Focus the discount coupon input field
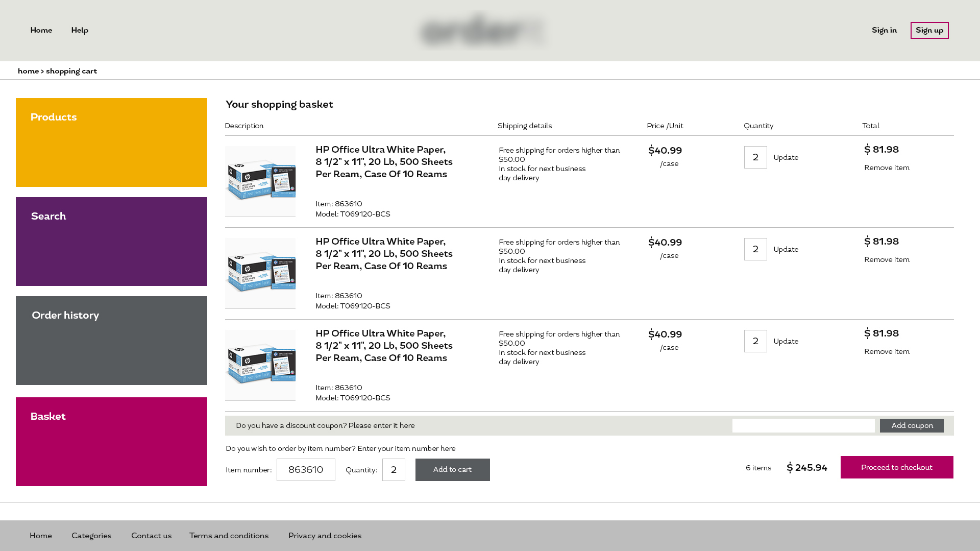Viewport: 980px width, 551px height. click(x=803, y=425)
